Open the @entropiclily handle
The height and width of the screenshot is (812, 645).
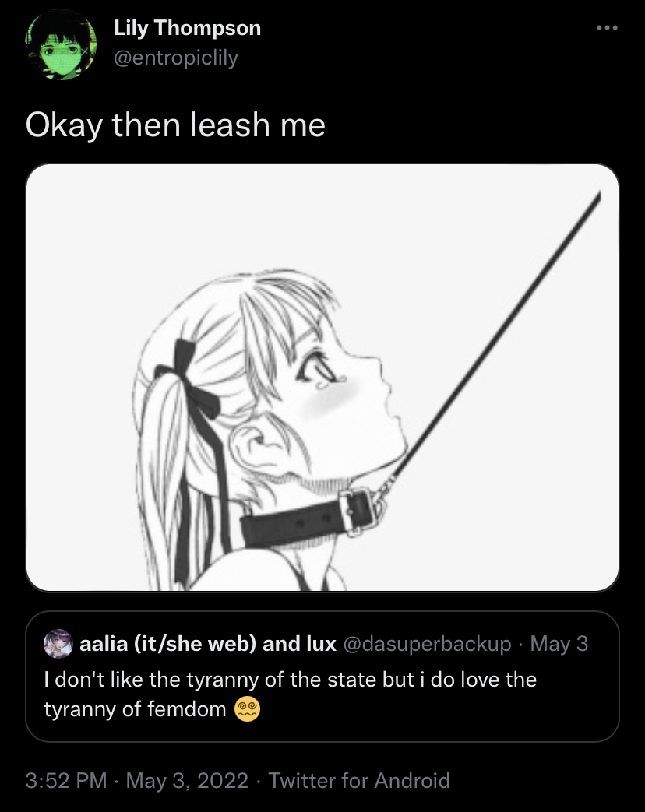coord(175,58)
